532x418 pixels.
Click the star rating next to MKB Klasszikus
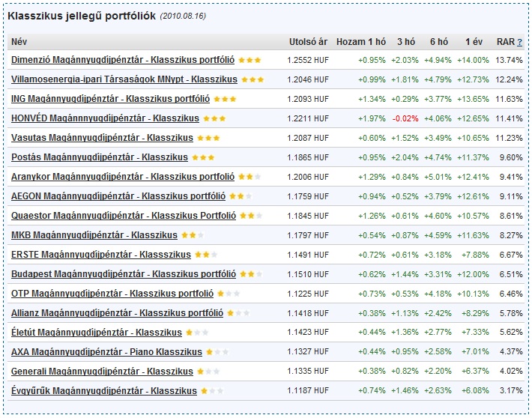[x=193, y=235]
